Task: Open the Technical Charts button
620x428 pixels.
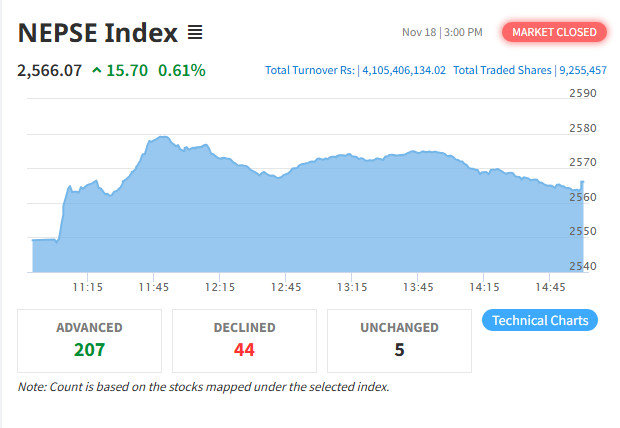Action: point(540,321)
